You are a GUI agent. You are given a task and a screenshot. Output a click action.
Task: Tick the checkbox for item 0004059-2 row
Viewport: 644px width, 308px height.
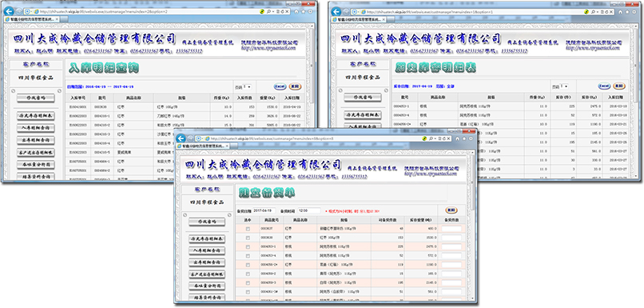click(x=247, y=274)
